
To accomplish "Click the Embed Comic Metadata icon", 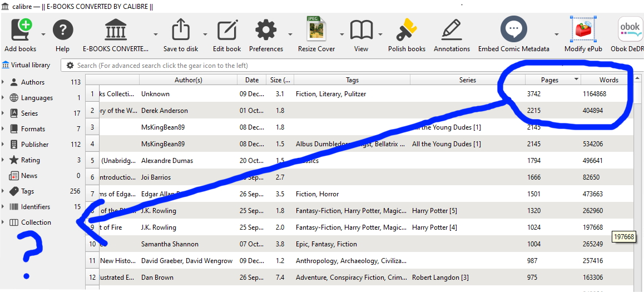I will pyautogui.click(x=513, y=29).
